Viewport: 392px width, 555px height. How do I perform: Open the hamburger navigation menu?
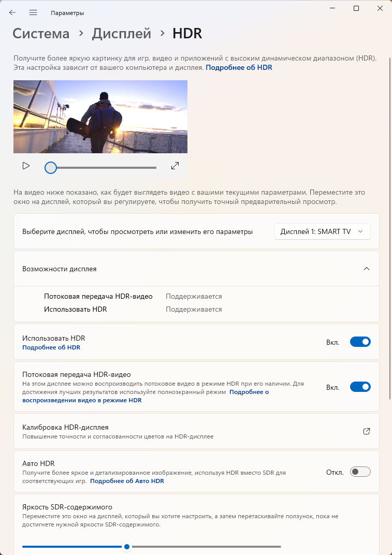point(33,12)
